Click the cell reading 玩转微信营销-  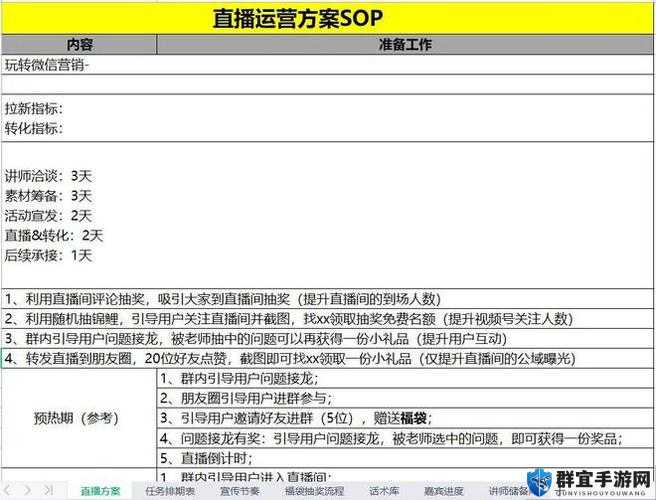327,65
